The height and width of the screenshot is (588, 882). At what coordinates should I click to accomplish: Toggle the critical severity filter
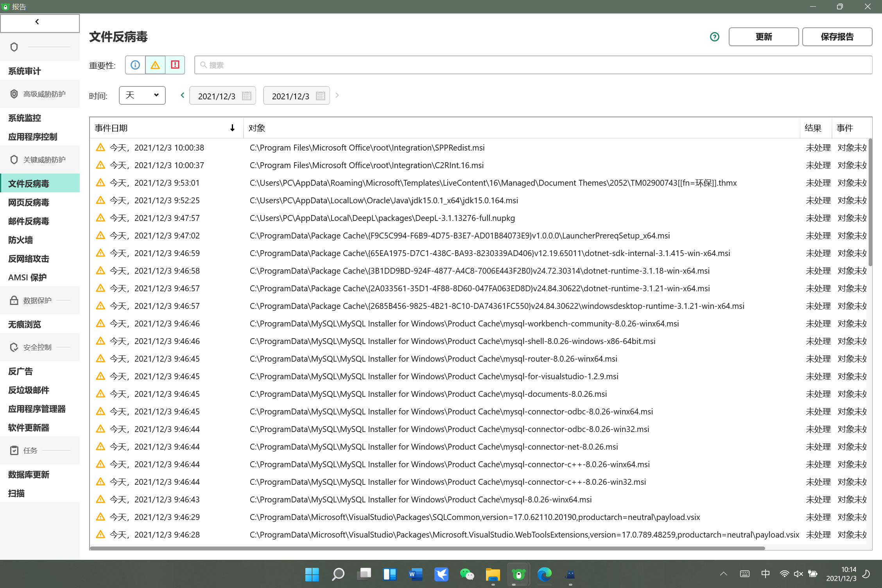coord(175,65)
